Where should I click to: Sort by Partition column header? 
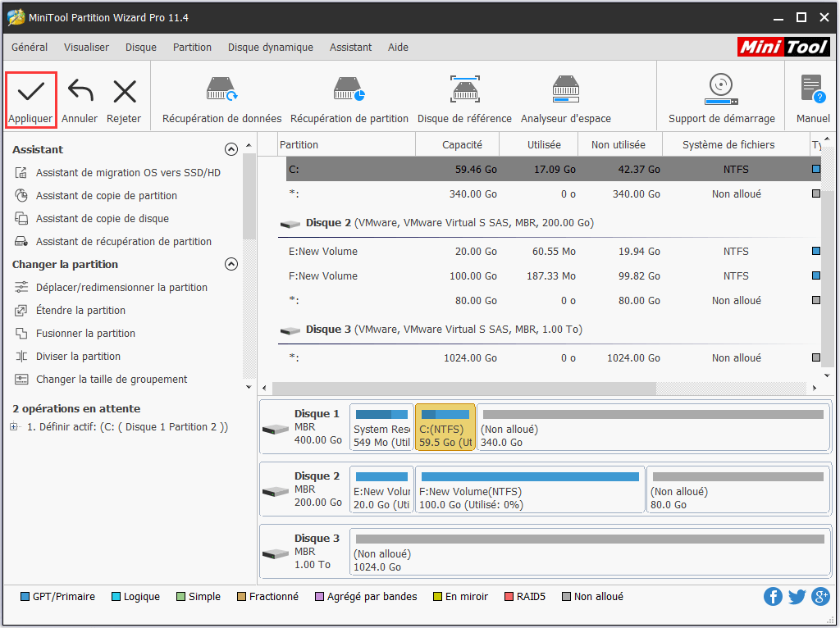pyautogui.click(x=347, y=144)
